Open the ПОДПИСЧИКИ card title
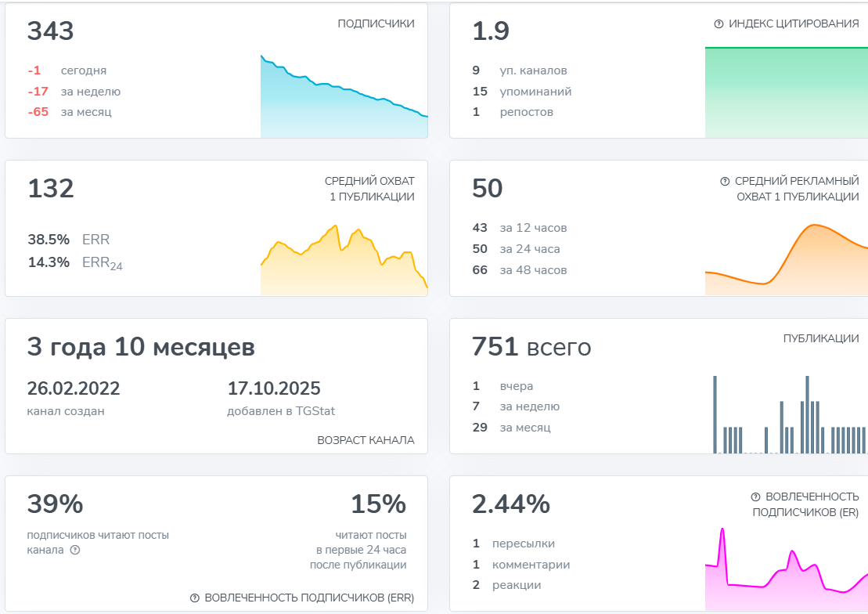 pyautogui.click(x=376, y=24)
